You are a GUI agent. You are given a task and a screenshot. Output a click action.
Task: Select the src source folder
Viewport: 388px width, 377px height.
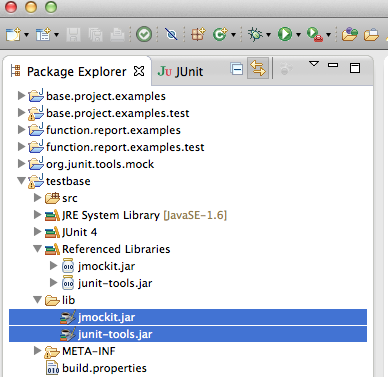70,198
